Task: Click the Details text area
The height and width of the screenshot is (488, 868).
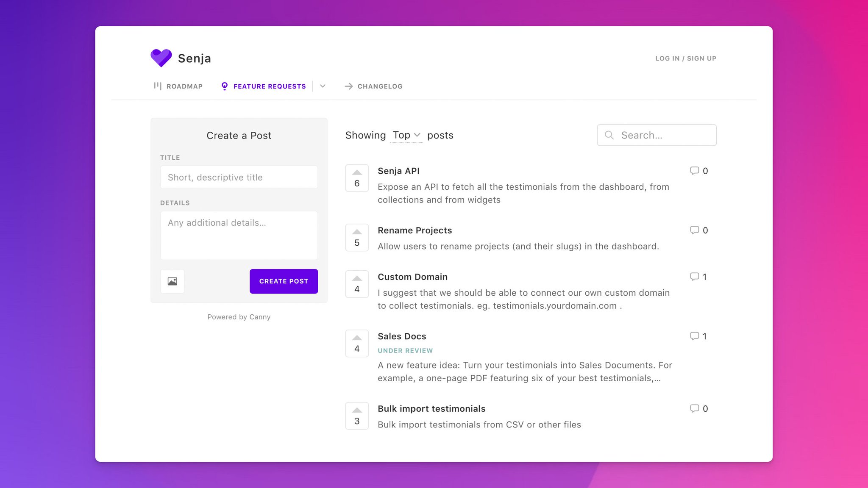Action: pos(239,235)
